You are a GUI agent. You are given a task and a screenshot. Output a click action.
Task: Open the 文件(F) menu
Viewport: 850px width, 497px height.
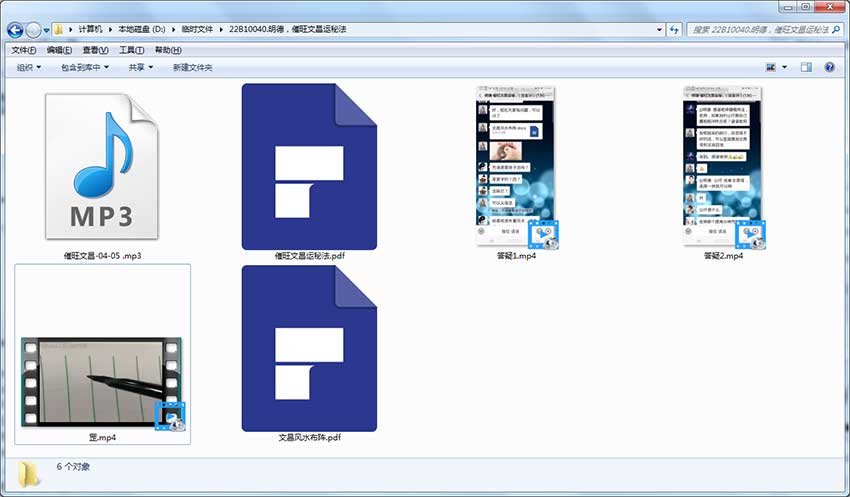point(23,50)
